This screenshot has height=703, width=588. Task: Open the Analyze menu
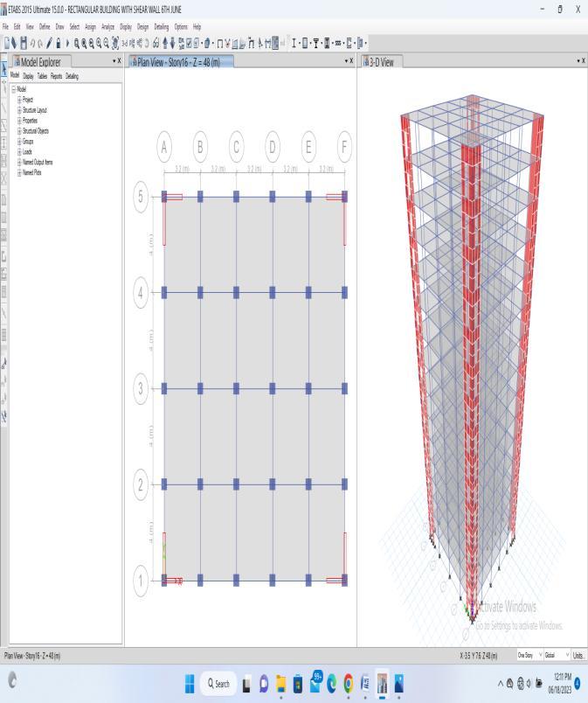[x=108, y=27]
